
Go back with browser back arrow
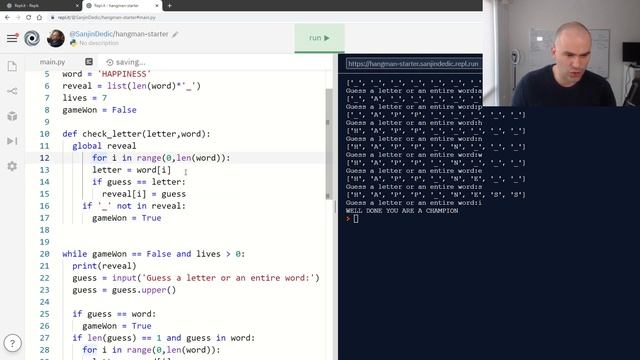pyautogui.click(x=7, y=17)
